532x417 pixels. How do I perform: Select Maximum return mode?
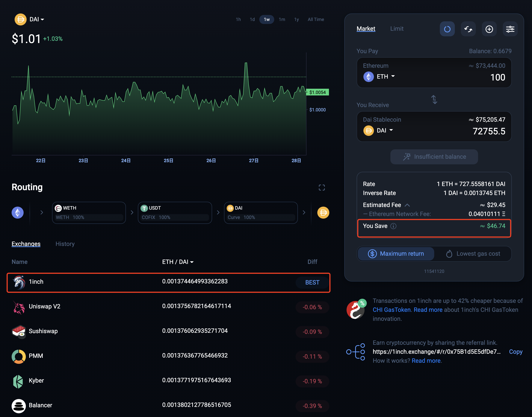tap(396, 254)
